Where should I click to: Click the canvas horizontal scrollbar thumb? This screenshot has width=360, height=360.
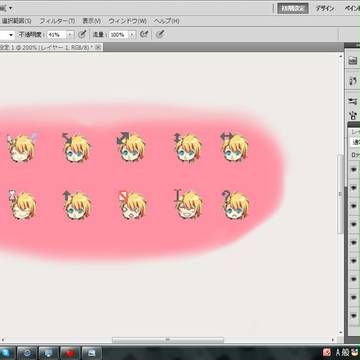tap(168, 340)
